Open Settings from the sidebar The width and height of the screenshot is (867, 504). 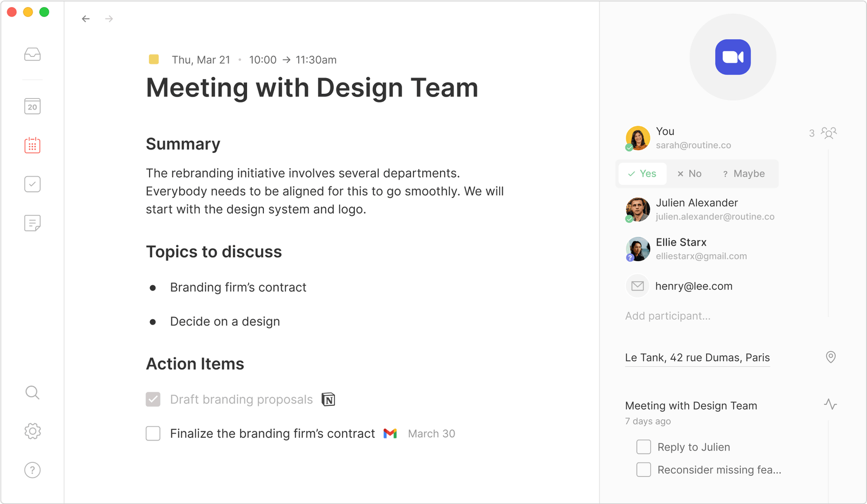[33, 431]
